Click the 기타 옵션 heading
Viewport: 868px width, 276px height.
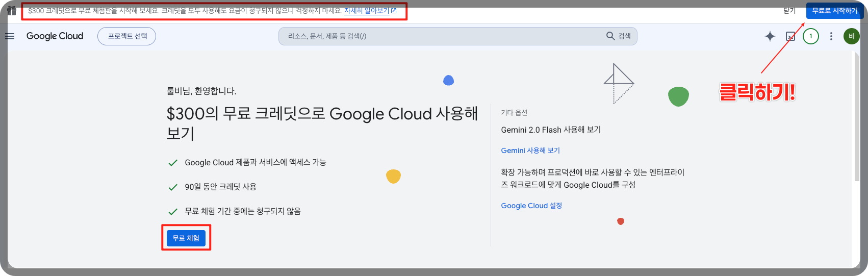[514, 113]
